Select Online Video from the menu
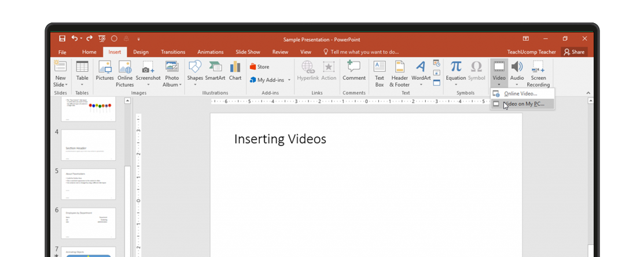Image resolution: width=644 pixels, height=257 pixels. [520, 94]
